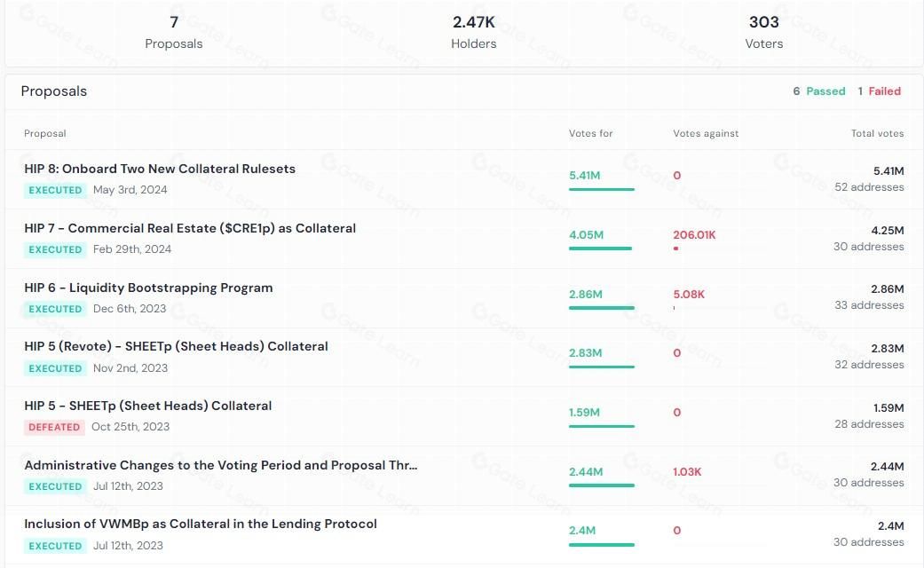Open the Administrative Changes to the Voting Period proposal
This screenshot has width=924, height=568.
click(x=220, y=465)
